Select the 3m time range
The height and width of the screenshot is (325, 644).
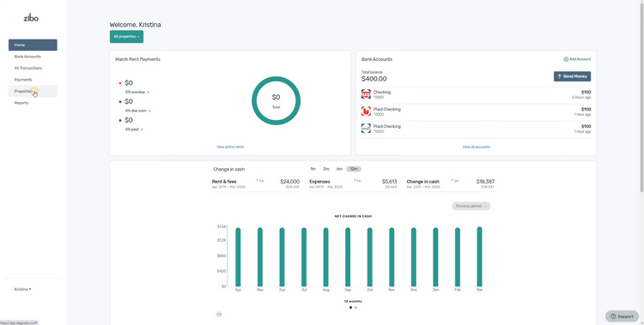(x=326, y=169)
